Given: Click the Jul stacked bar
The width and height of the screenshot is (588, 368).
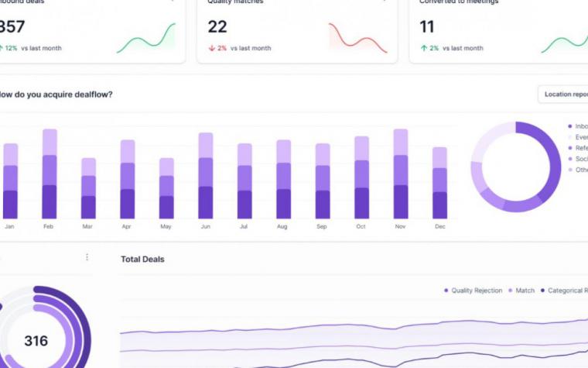Looking at the screenshot, I should click(x=244, y=181).
